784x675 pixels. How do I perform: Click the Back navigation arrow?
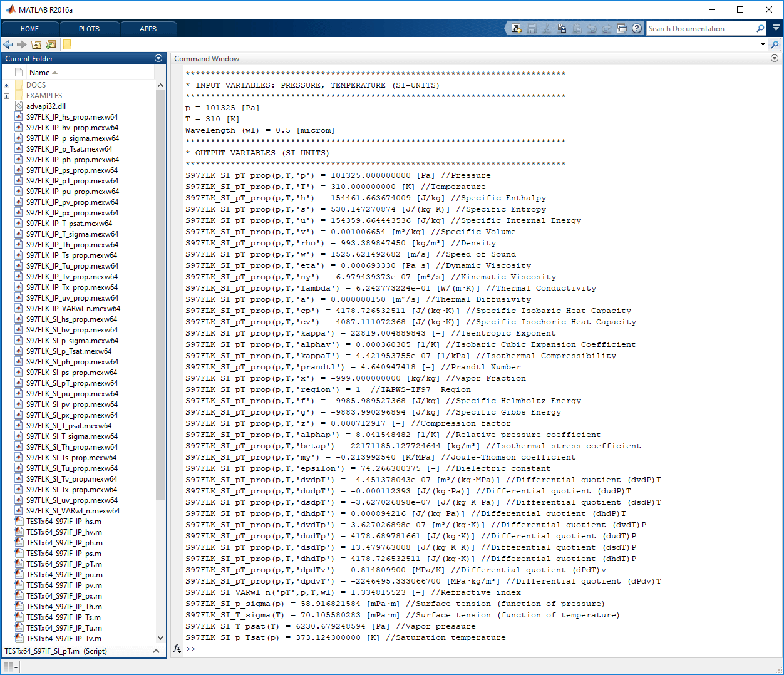click(x=8, y=45)
